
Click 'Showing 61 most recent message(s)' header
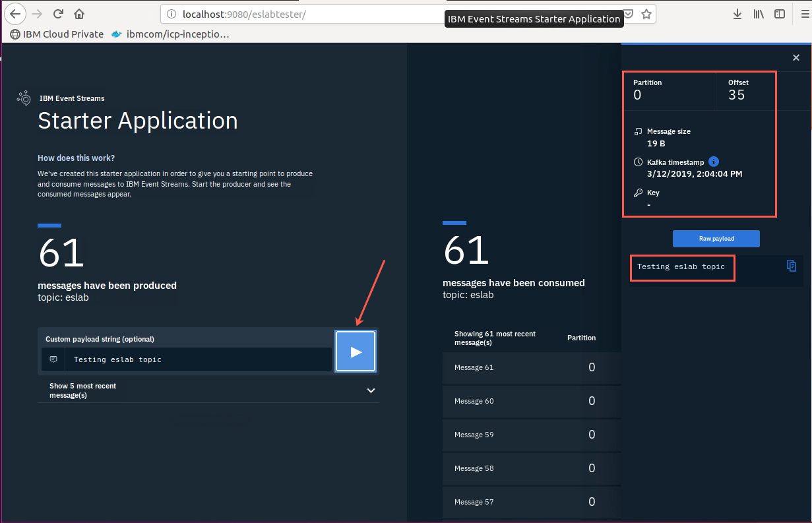[495, 338]
